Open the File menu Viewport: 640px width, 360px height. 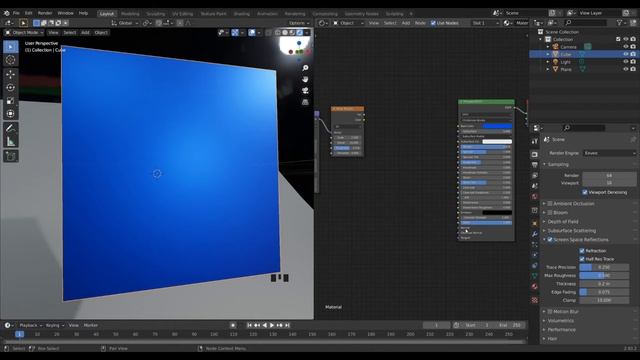point(16,13)
